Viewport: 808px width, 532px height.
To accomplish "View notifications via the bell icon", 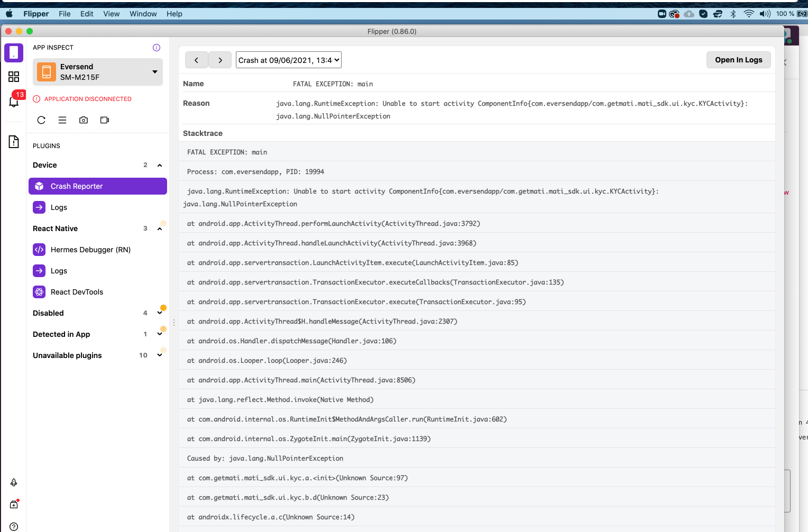I will point(14,102).
